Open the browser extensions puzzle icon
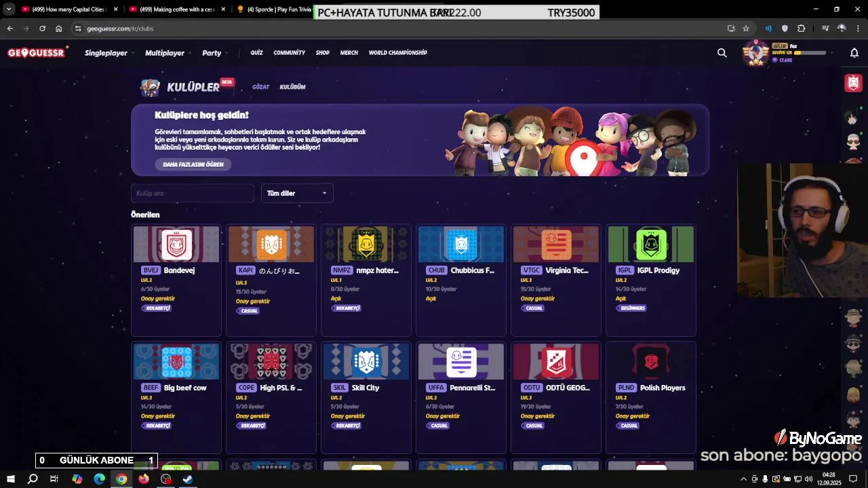This screenshot has width=868, height=488. (802, 28)
